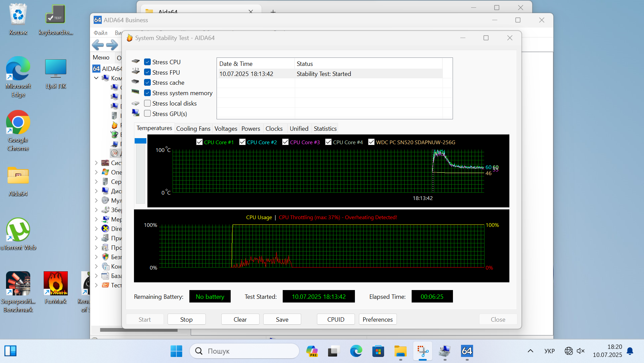Screen dimensions: 644x363
Task: Disable Stress system memory option
Action: point(147,93)
